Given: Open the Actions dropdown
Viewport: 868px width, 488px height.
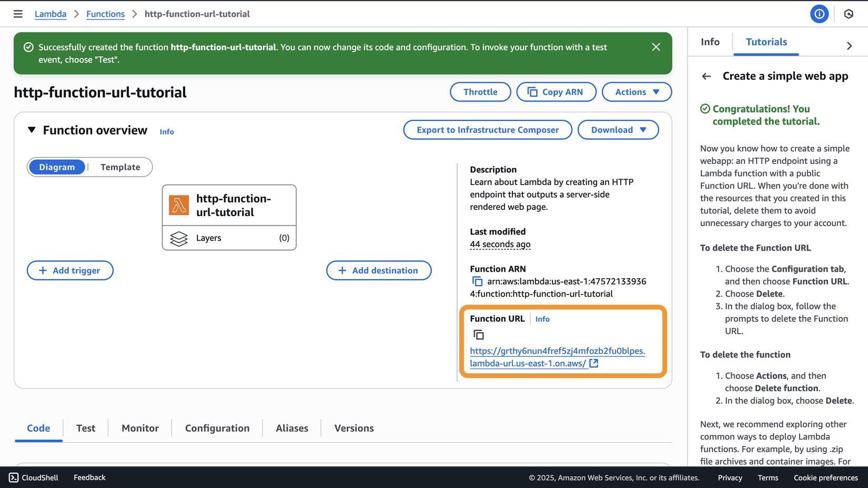Looking at the screenshot, I should coord(637,92).
